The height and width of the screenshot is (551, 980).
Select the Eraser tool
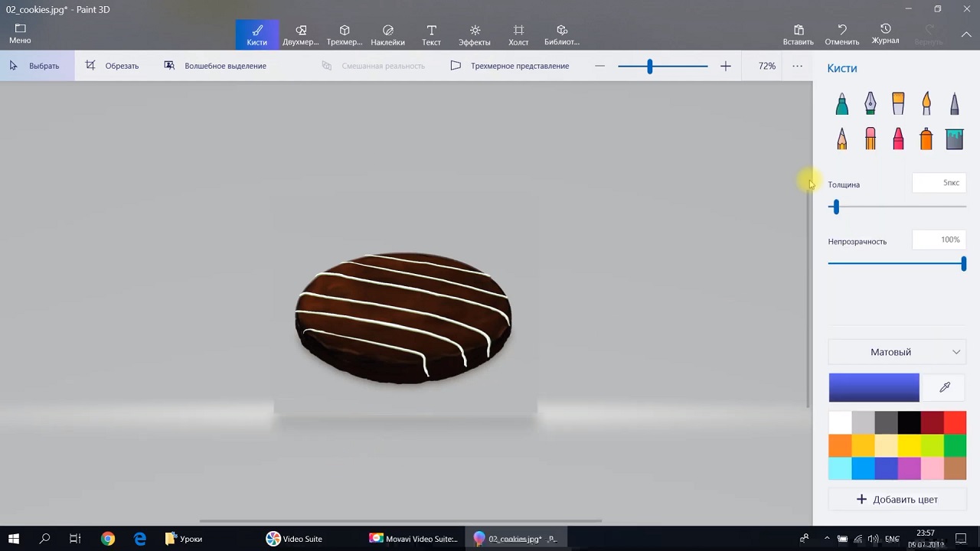(x=870, y=139)
